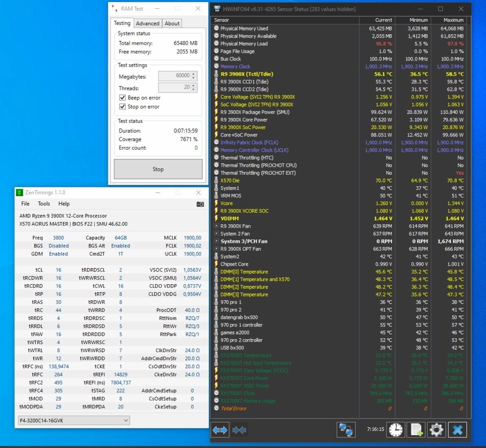This screenshot has width=486, height=448.
Task: Click icon beside Total Errors row
Action: pyautogui.click(x=216, y=408)
